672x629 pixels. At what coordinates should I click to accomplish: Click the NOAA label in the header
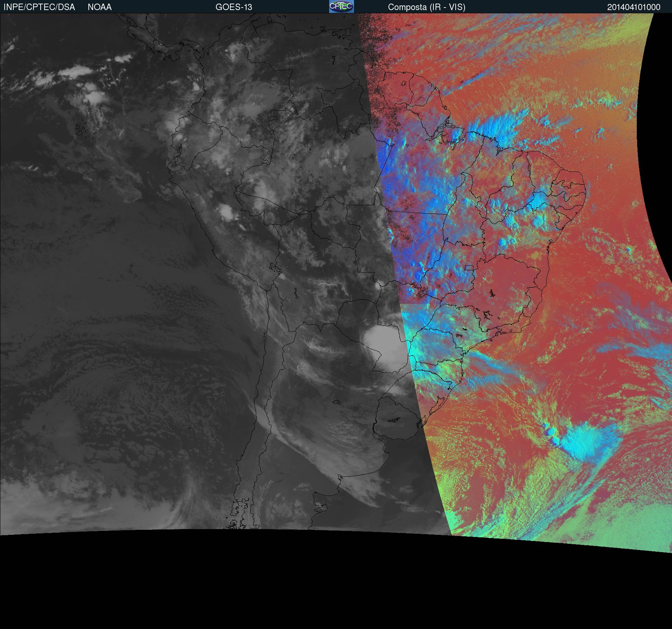point(100,7)
